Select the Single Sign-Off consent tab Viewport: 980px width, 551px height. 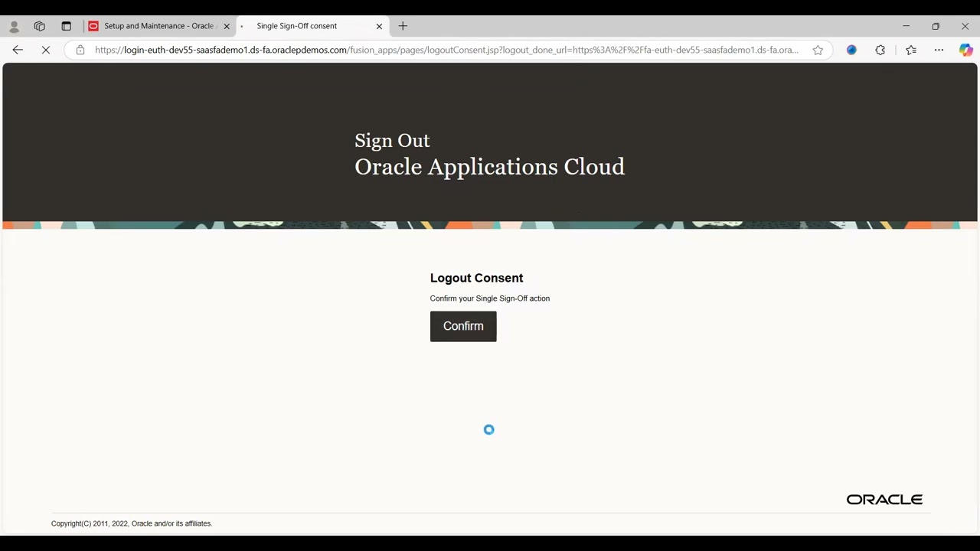(x=312, y=26)
